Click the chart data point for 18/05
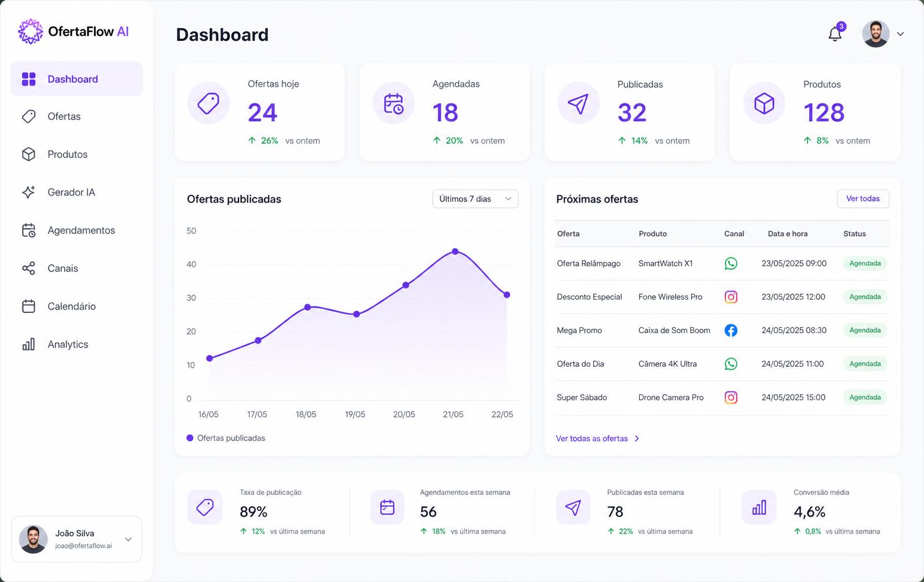 click(308, 307)
